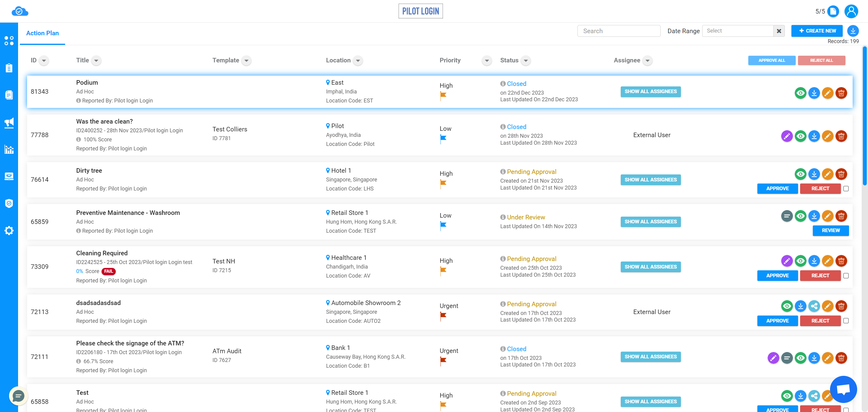View action plan 65859 with eye icon
Image resolution: width=868 pixels, height=412 pixels.
(x=800, y=216)
